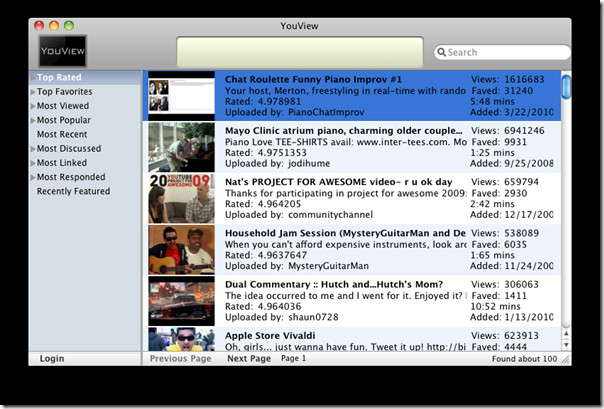The height and width of the screenshot is (409, 604).
Task: Open the Apple Store Vivaldi thumbnail
Action: click(x=181, y=339)
